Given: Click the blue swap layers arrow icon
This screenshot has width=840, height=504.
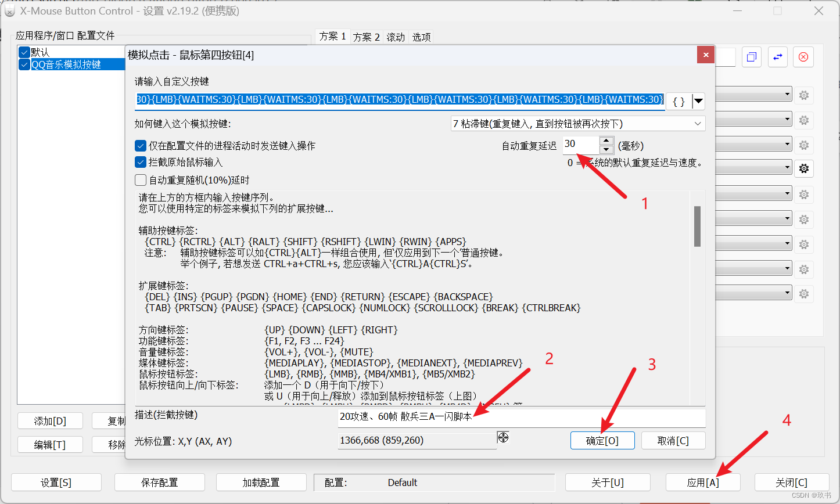Looking at the screenshot, I should 777,56.
